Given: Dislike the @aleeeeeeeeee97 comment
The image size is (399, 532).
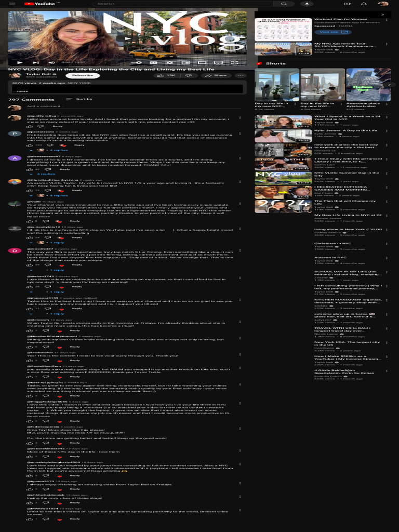Looking at the screenshot, I should coord(47,169).
